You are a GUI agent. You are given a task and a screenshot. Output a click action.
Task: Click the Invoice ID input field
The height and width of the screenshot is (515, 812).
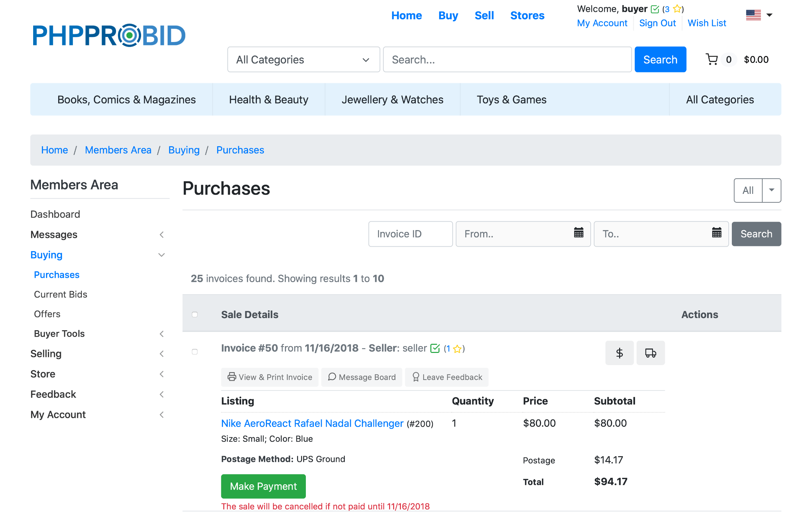[x=410, y=234]
